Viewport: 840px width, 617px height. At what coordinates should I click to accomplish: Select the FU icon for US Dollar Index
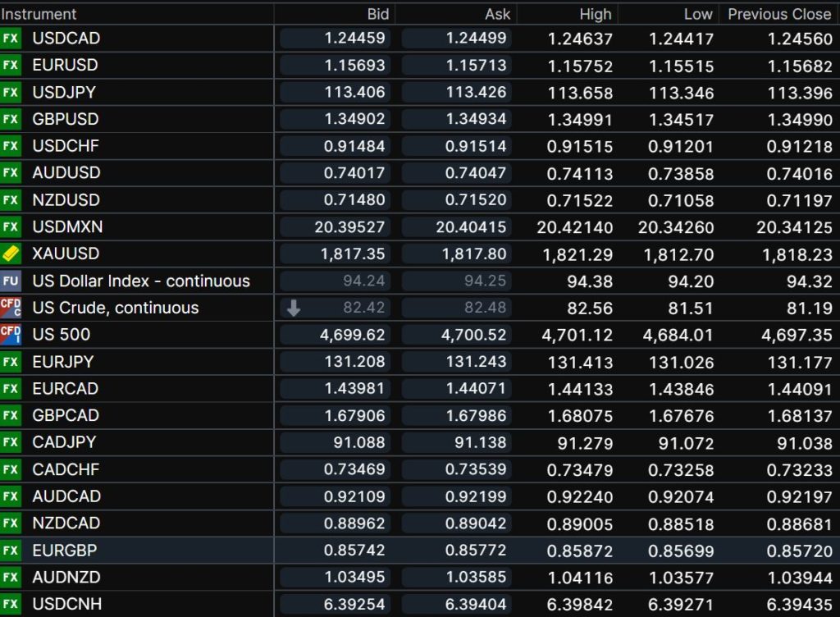point(11,281)
